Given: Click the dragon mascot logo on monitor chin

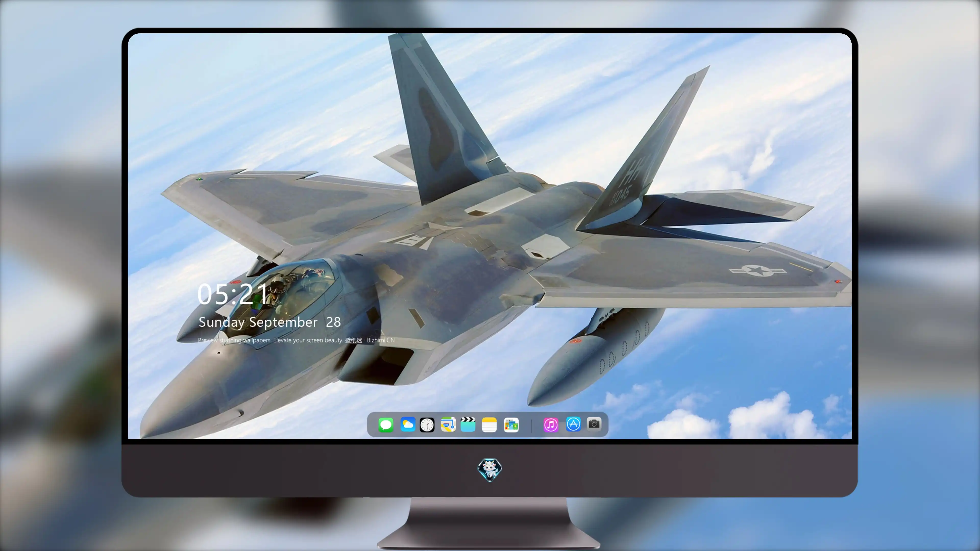Looking at the screenshot, I should (x=490, y=470).
